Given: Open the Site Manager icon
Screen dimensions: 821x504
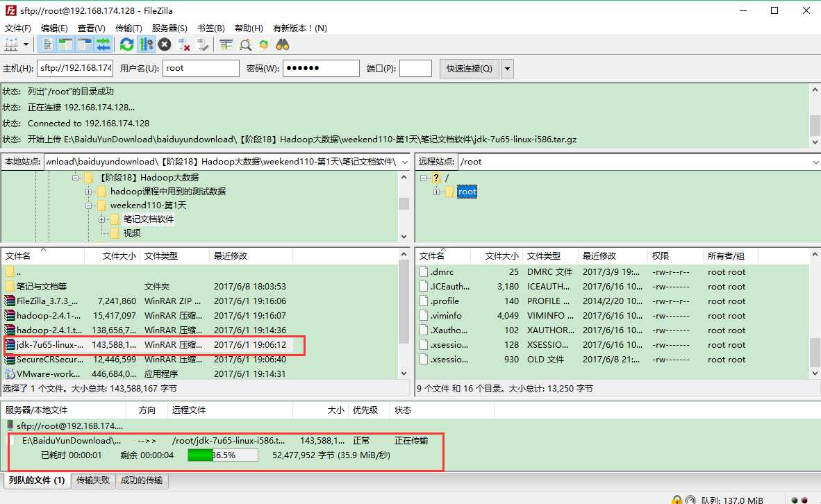Looking at the screenshot, I should 11,44.
